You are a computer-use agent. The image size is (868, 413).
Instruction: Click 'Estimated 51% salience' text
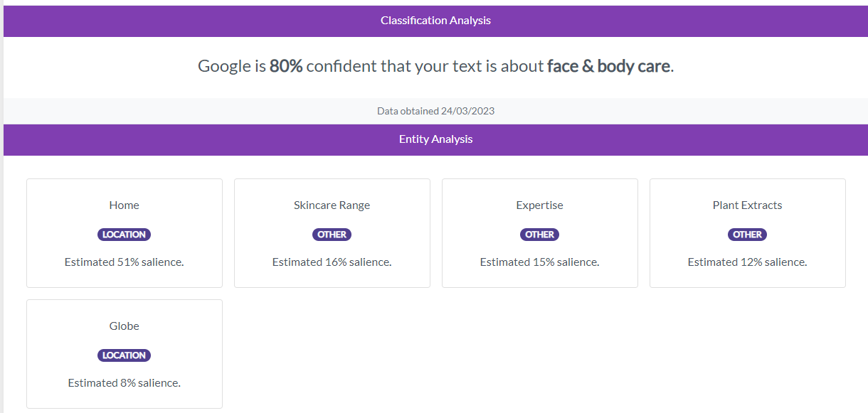tap(125, 262)
